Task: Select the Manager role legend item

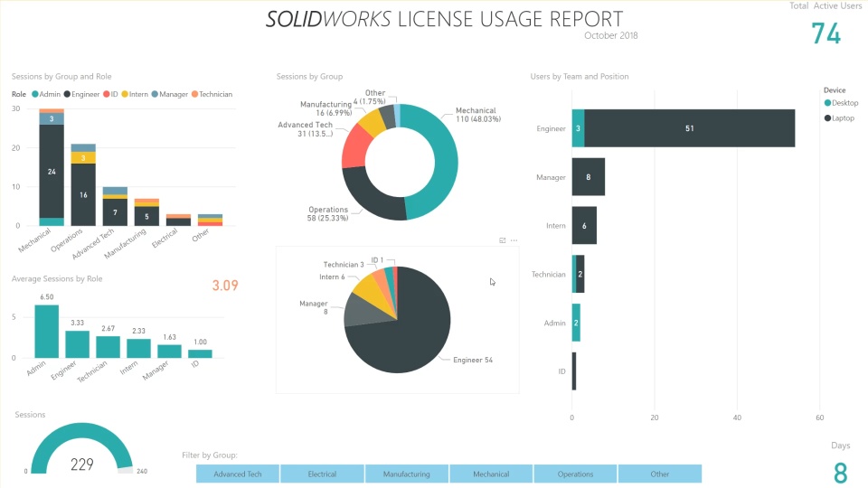Action: point(170,94)
